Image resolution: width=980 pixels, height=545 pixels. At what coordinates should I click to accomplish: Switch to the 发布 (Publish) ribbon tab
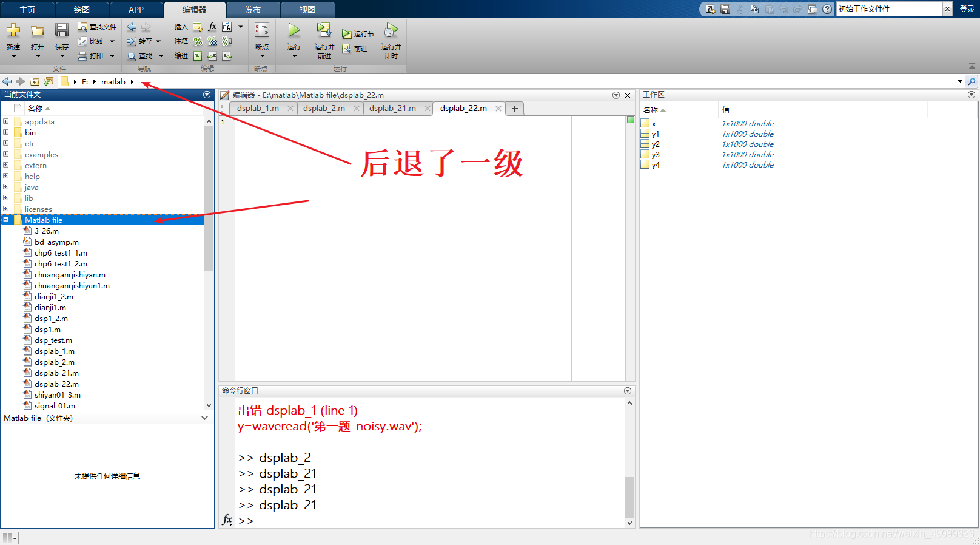(253, 10)
